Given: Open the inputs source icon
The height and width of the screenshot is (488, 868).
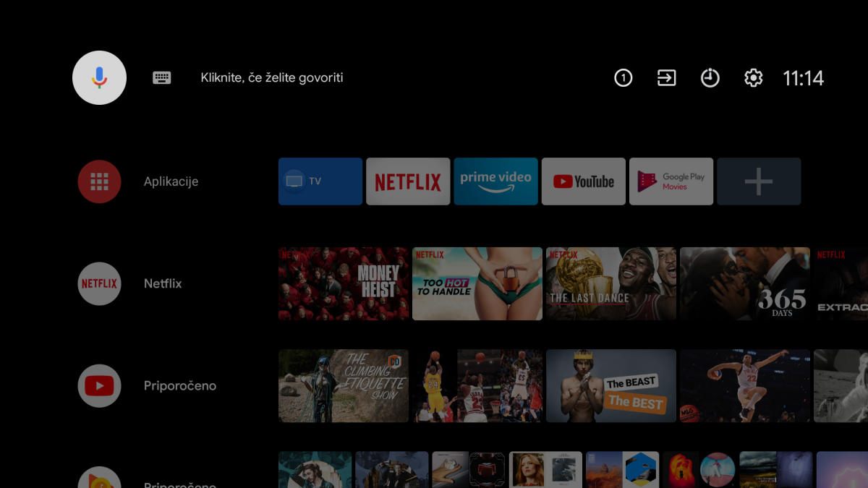Looking at the screenshot, I should [667, 78].
